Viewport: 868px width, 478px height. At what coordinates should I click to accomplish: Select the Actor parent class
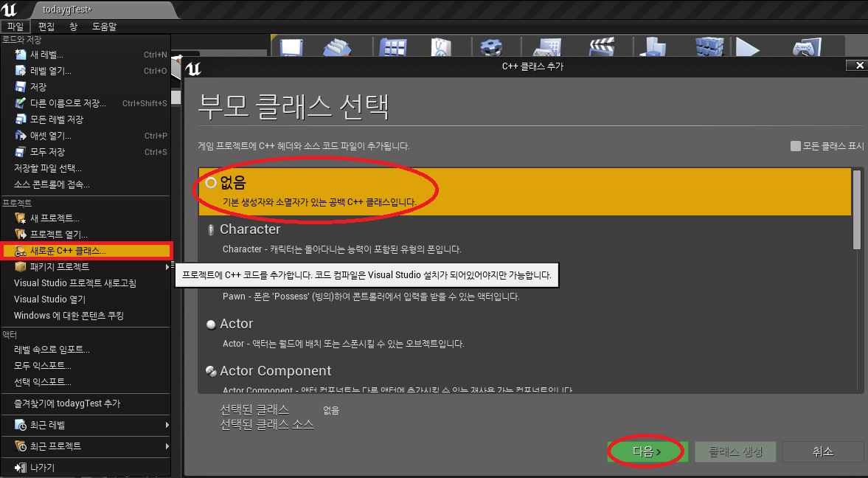[525, 333]
